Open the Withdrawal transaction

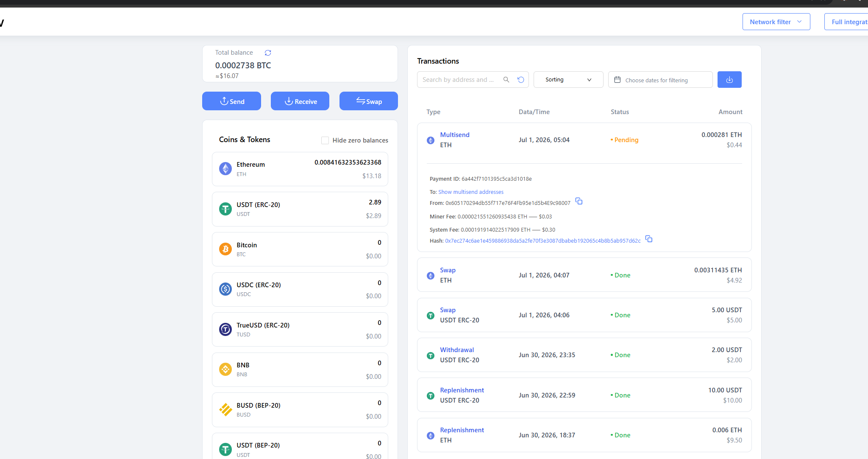457,350
